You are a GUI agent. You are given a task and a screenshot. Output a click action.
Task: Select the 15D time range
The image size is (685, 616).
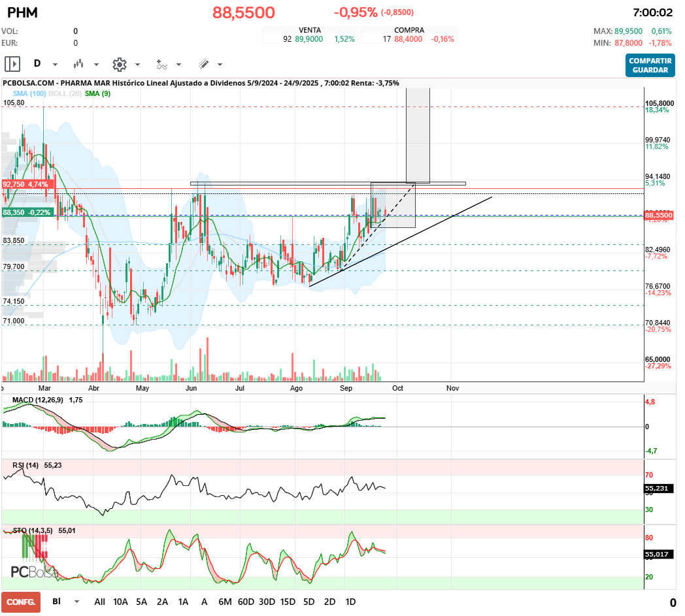[x=288, y=602]
